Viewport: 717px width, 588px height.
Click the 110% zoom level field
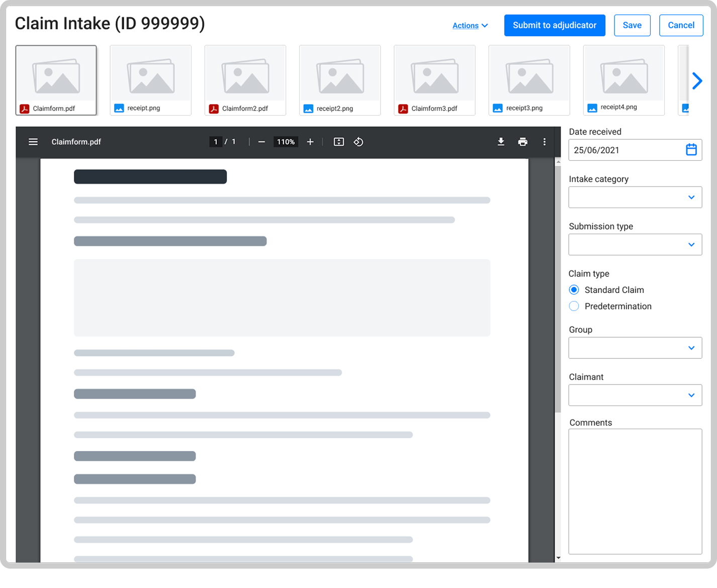(286, 142)
